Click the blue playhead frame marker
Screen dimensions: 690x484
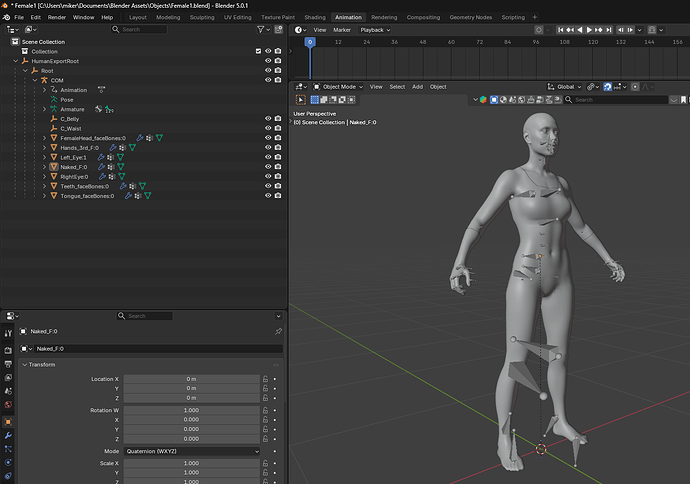click(310, 42)
